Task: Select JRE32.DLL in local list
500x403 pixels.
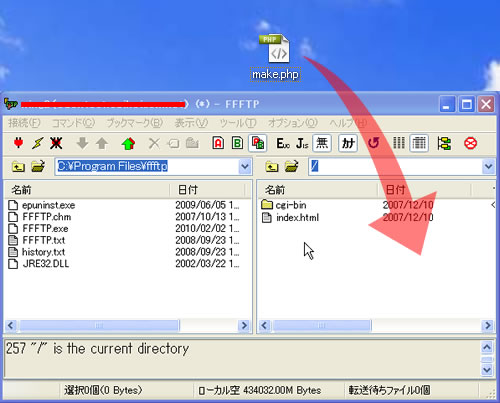Action: (39, 264)
